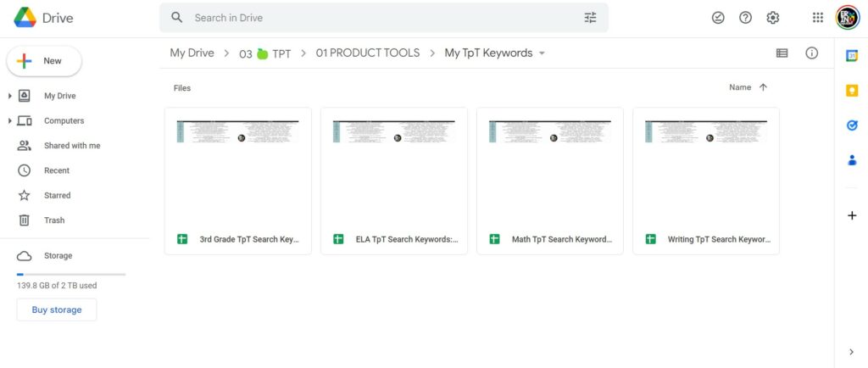Click Sheets icon on Writing file
The image size is (868, 368).
(650, 239)
